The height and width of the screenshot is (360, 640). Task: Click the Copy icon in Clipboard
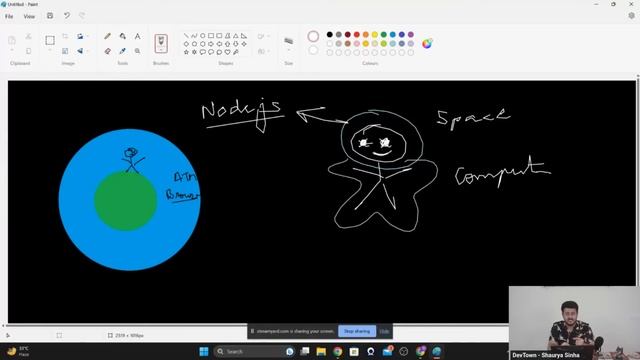click(28, 51)
